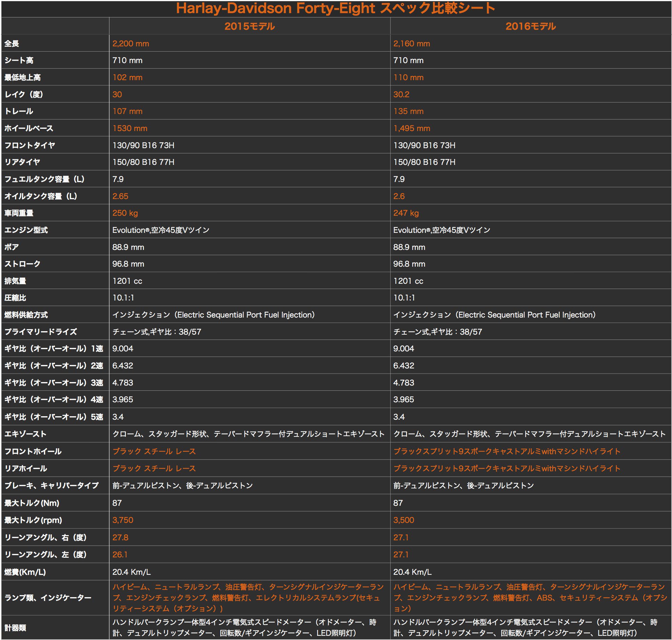The height and width of the screenshot is (640, 672).
Task: Select the '30.2' rake value
Action: pyautogui.click(x=401, y=94)
